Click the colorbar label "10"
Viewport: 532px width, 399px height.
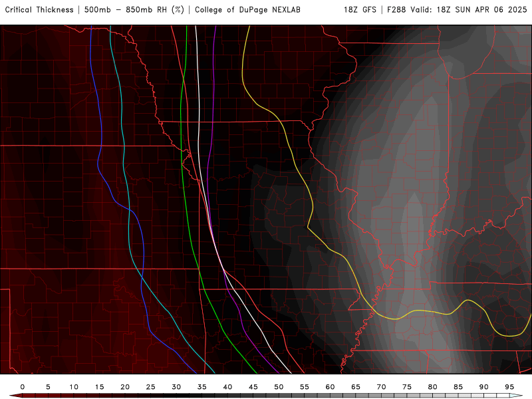pyautogui.click(x=74, y=387)
